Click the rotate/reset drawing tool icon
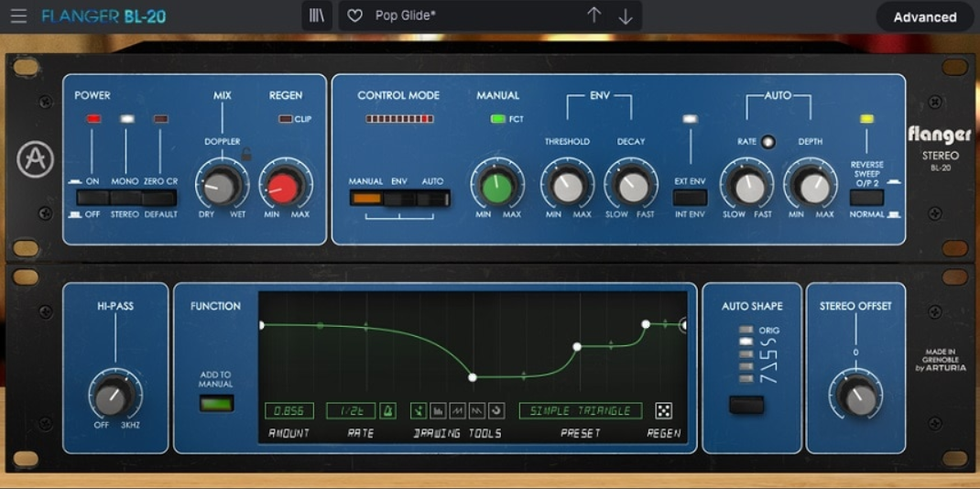This screenshot has width=980, height=489. (496, 411)
